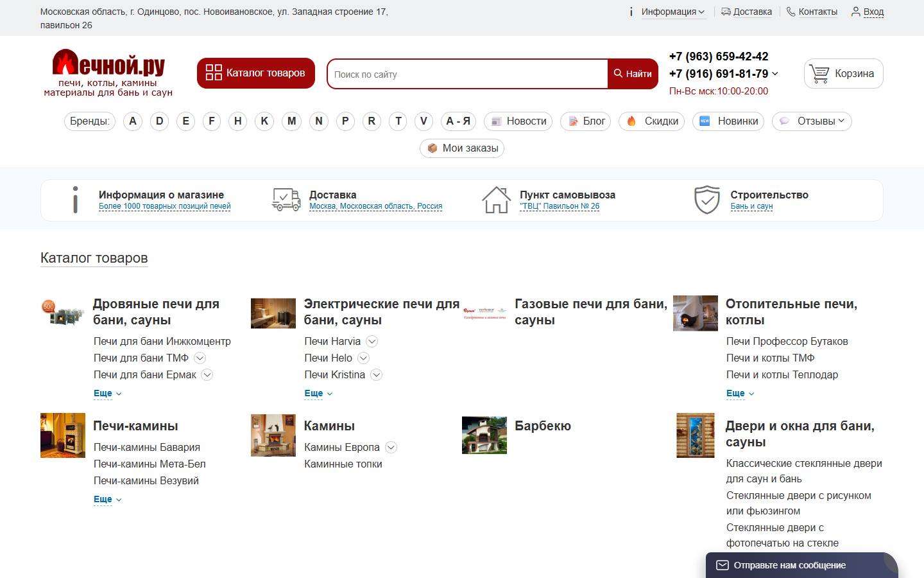Select brand letter M filter
The image size is (924, 578).
[292, 121]
